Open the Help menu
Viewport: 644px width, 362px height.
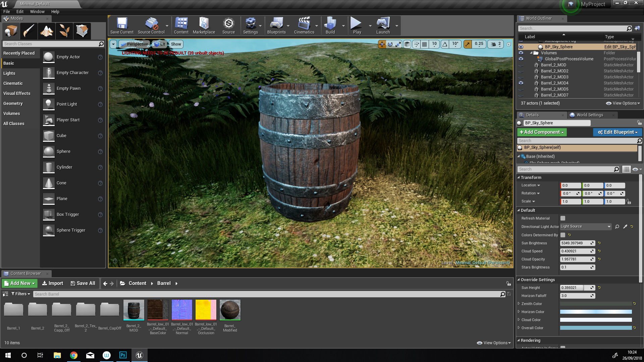[x=55, y=11]
